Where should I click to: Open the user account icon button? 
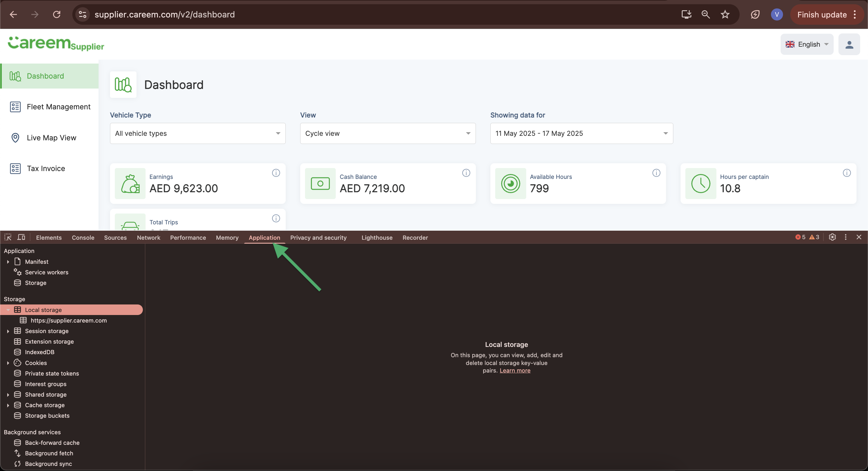[849, 45]
